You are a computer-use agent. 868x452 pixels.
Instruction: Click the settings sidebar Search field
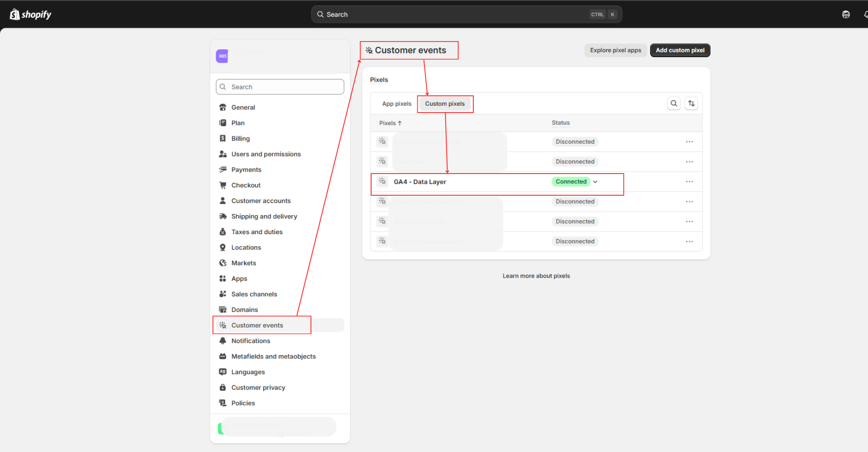(x=280, y=87)
